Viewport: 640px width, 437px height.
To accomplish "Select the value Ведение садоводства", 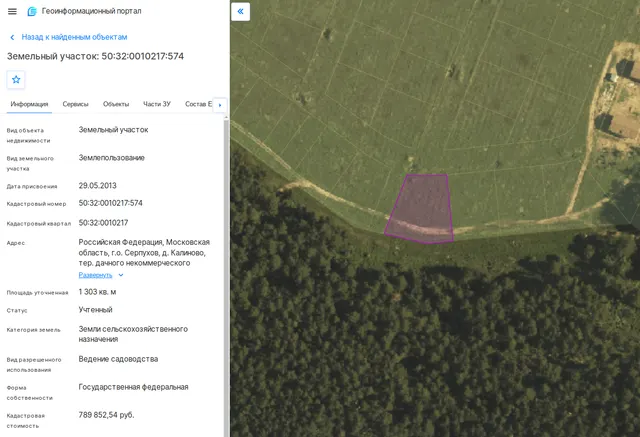I will (x=118, y=359).
